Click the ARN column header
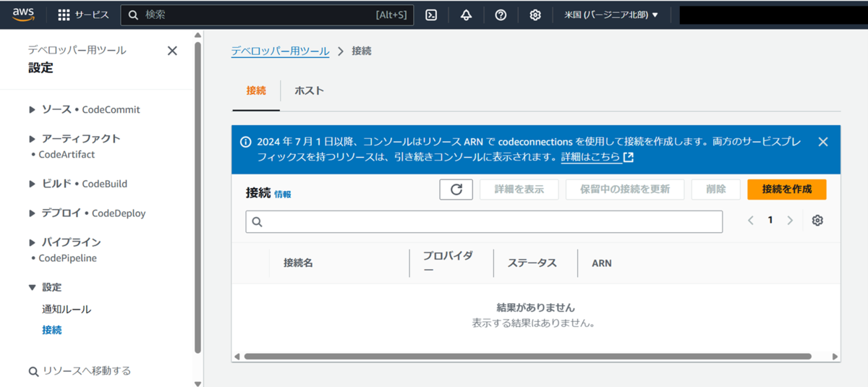This screenshot has height=387, width=868. [x=602, y=263]
